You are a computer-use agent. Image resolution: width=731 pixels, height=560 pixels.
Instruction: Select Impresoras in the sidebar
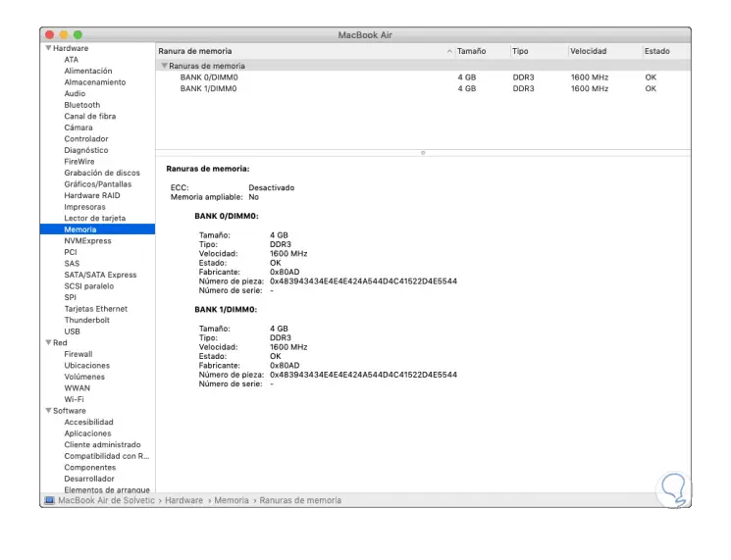[84, 207]
